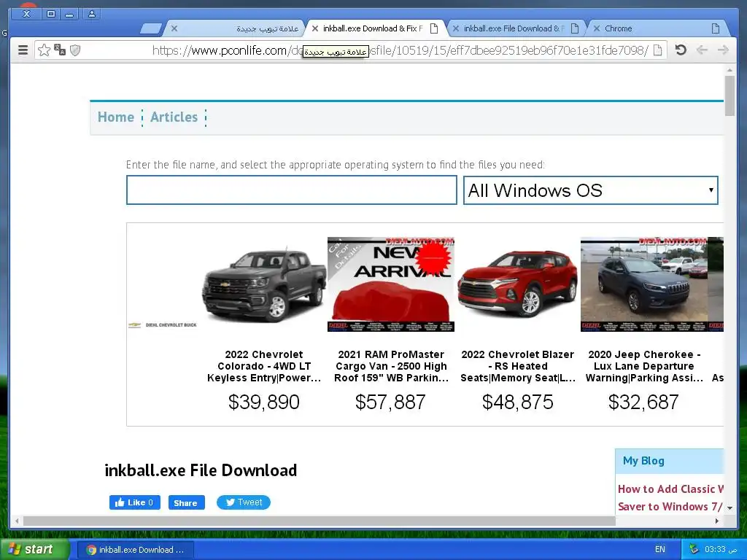Viewport: 747px width, 560px height.
Task: Close the Arabic new tab
Action: coord(174,28)
